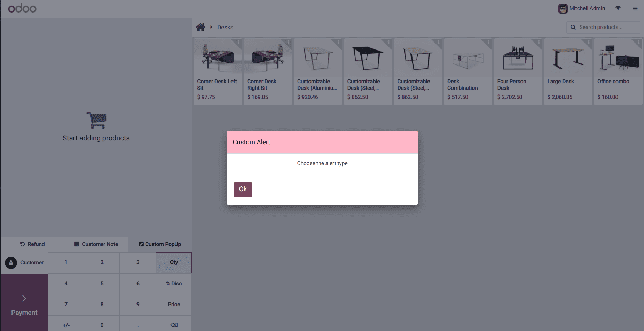Click Mitchell Admin user avatar
The width and height of the screenshot is (644, 331).
tap(563, 8)
